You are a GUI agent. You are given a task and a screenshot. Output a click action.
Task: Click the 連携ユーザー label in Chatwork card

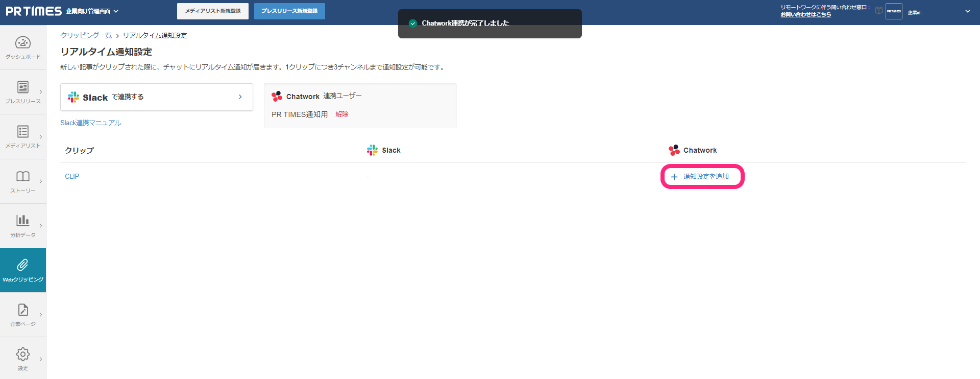click(342, 96)
